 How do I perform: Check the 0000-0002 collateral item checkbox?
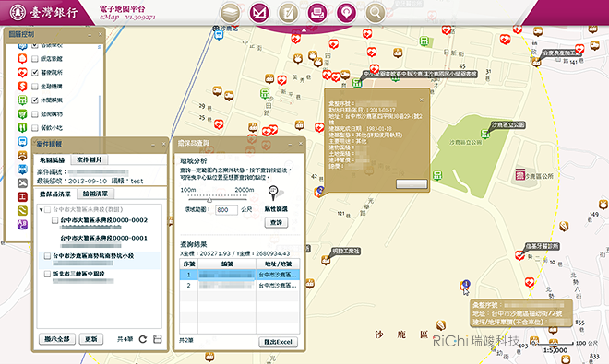(54, 220)
